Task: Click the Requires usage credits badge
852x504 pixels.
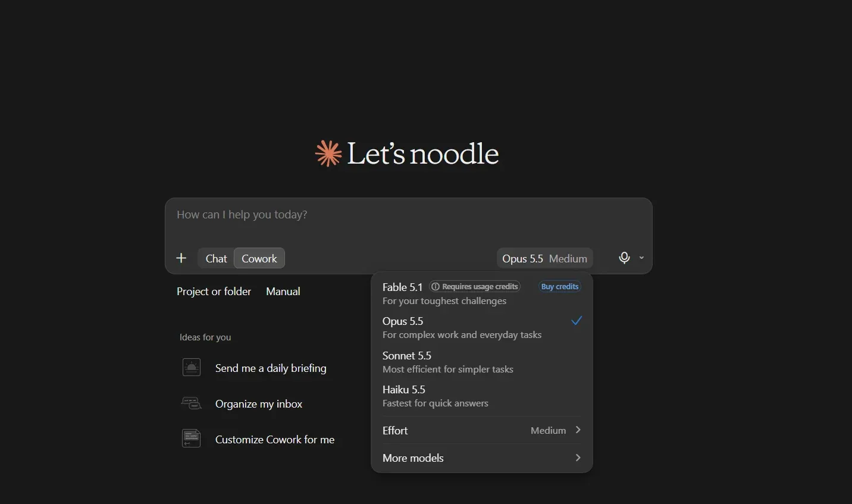Action: 475,287
